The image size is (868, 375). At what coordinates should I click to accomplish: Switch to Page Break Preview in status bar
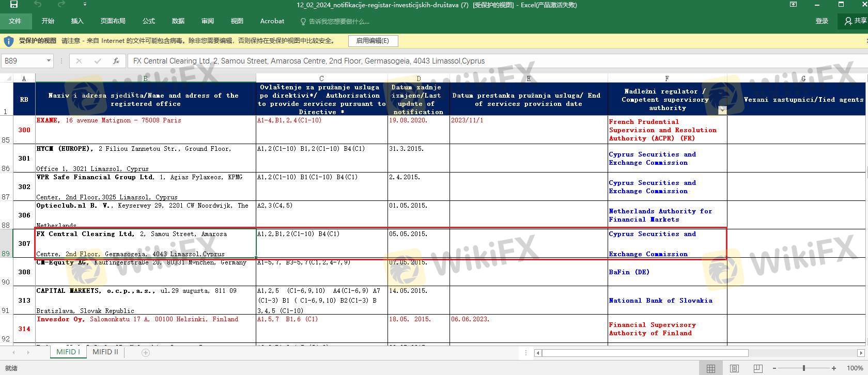click(757, 368)
